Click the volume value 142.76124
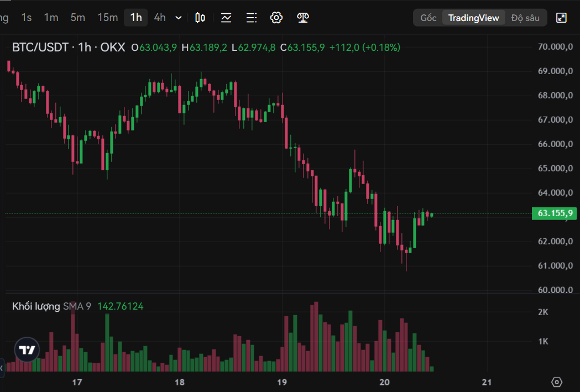The width and height of the screenshot is (580, 392). (120, 306)
